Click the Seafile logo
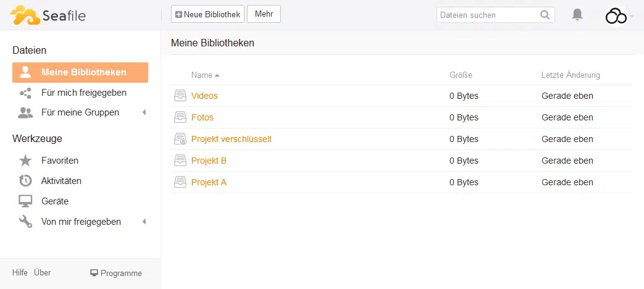The width and height of the screenshot is (644, 289). (48, 15)
